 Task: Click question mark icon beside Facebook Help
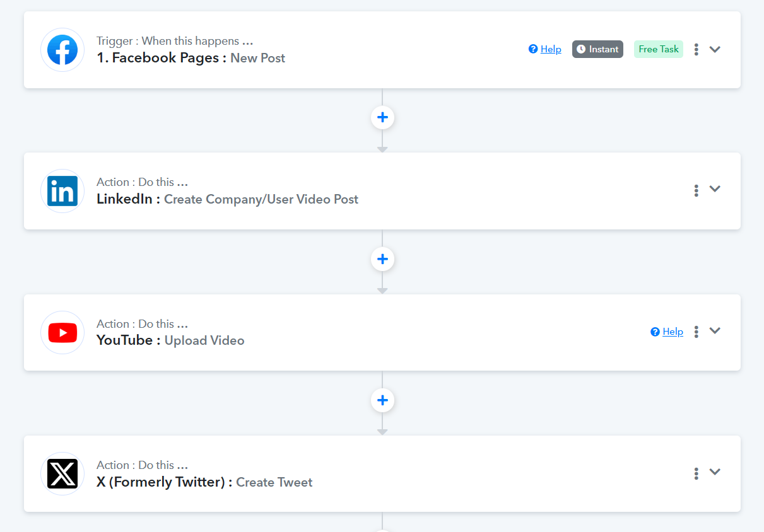tap(533, 49)
